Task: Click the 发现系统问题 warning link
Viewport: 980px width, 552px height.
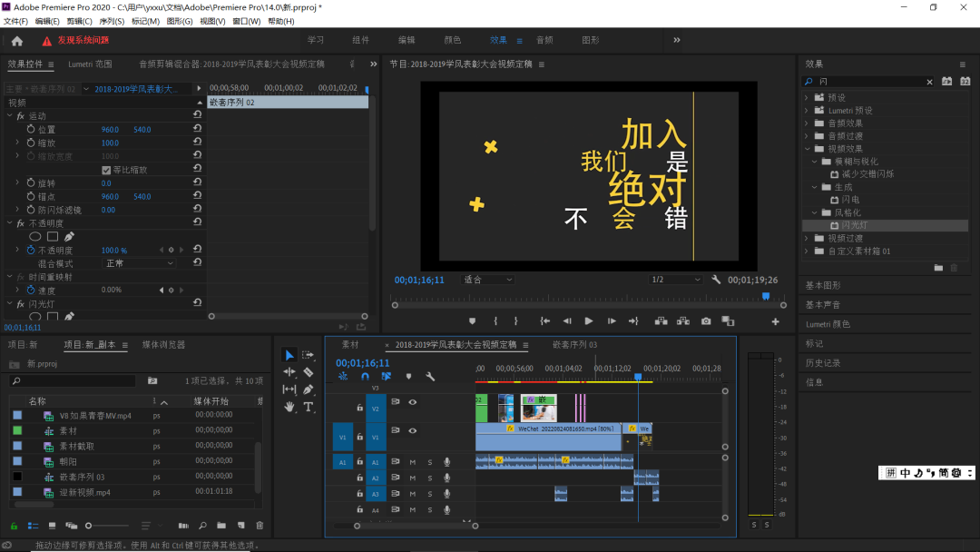Action: coord(83,41)
